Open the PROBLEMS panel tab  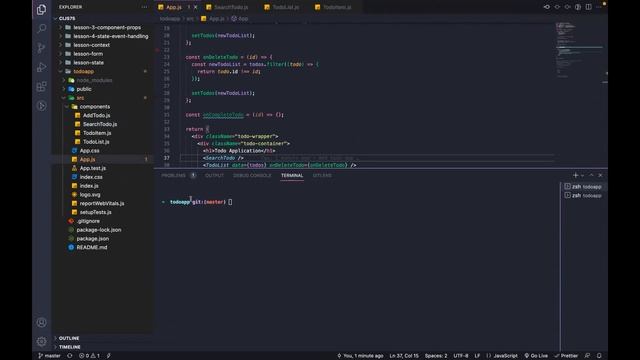[x=173, y=176]
